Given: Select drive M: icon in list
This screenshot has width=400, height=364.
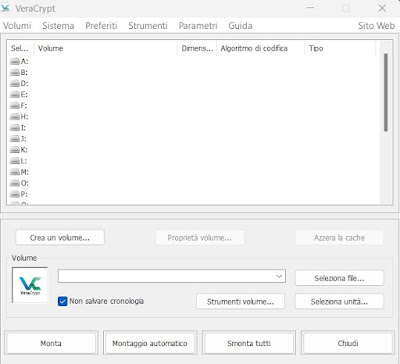Looking at the screenshot, I should point(15,172).
